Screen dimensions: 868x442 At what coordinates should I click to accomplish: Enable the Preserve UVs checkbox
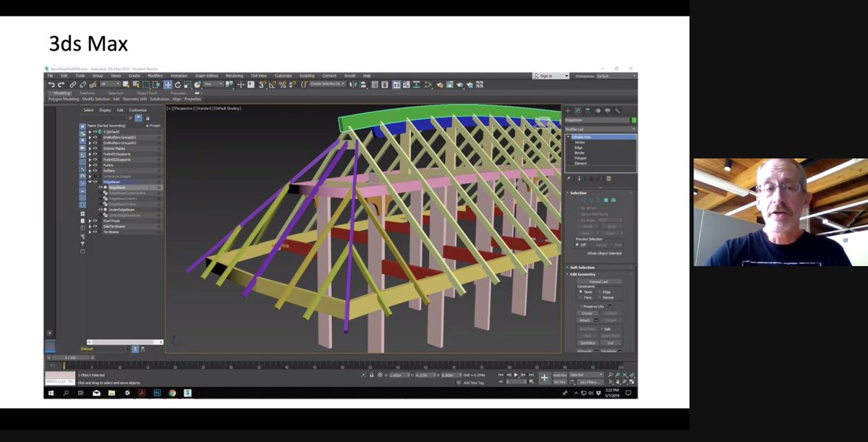[x=581, y=306]
